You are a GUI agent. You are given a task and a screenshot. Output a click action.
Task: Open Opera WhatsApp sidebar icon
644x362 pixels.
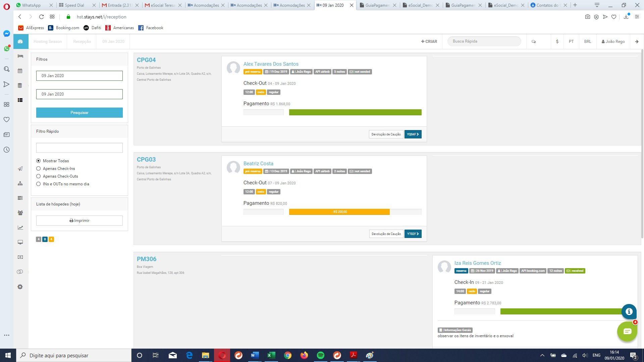[x=6, y=49]
